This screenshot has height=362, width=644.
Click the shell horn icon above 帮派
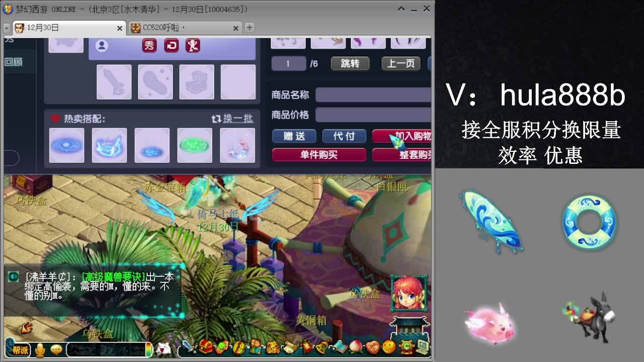26,327
